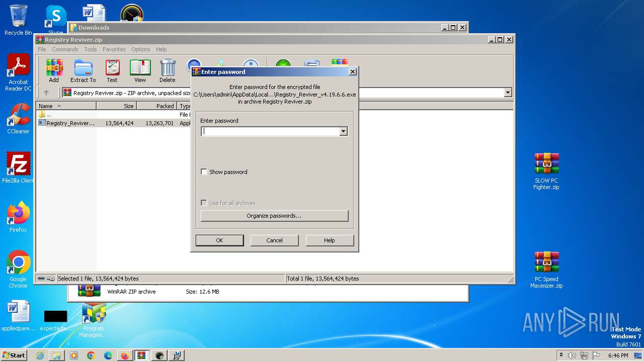The width and height of the screenshot is (644, 362).
Task: Click the View file toolbar icon
Action: coord(140,71)
